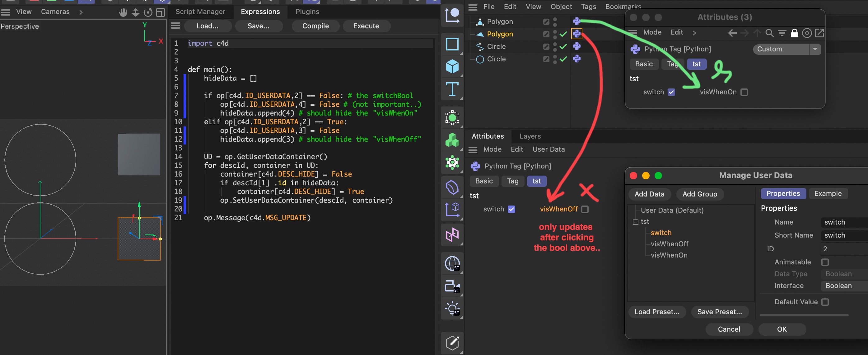Toggle the visWhenOff checkbox
Image resolution: width=868 pixels, height=355 pixels.
(x=585, y=209)
